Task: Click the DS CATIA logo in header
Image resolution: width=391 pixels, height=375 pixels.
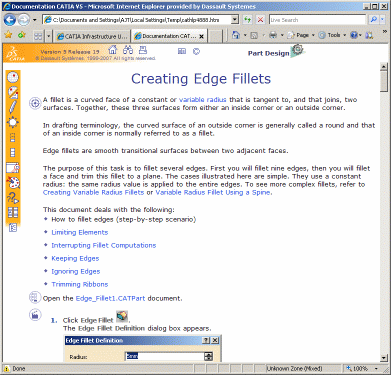Action: point(14,53)
